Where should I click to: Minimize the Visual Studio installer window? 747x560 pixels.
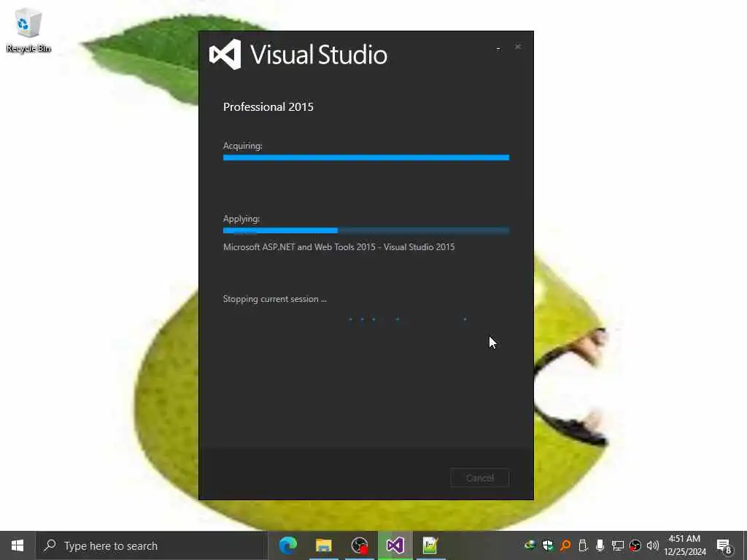click(498, 47)
